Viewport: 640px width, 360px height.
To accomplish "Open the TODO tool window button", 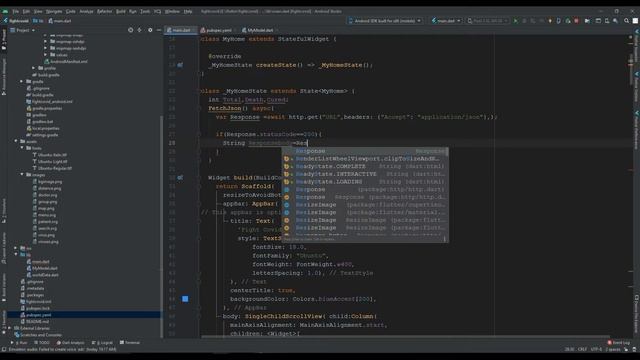I will [42, 343].
